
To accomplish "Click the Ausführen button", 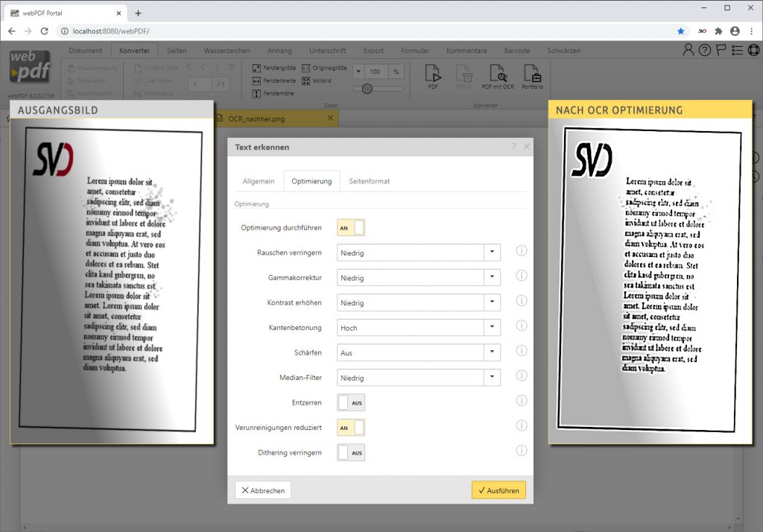I will click(x=498, y=490).
